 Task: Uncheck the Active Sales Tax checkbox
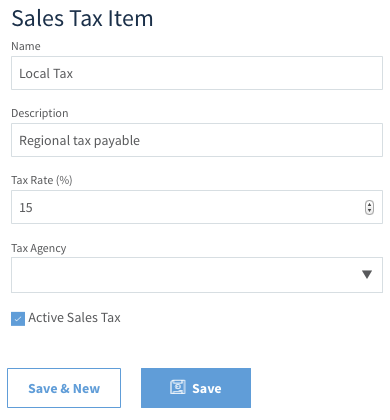18,319
